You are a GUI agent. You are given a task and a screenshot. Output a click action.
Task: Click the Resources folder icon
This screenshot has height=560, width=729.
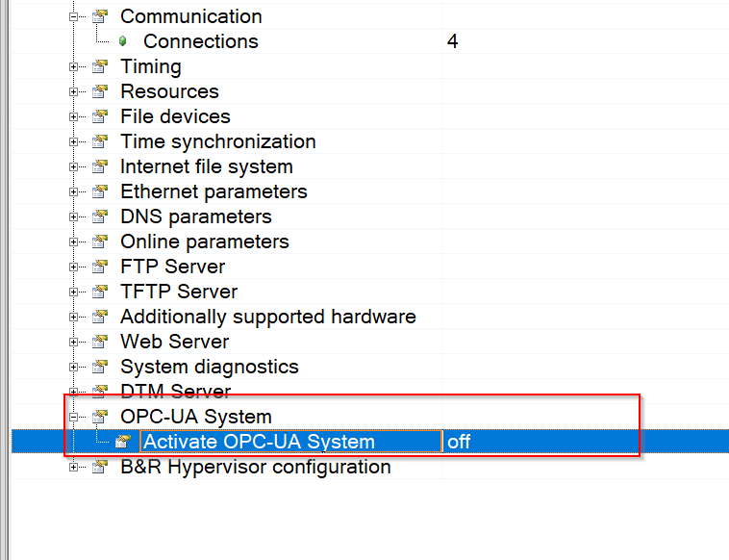100,91
